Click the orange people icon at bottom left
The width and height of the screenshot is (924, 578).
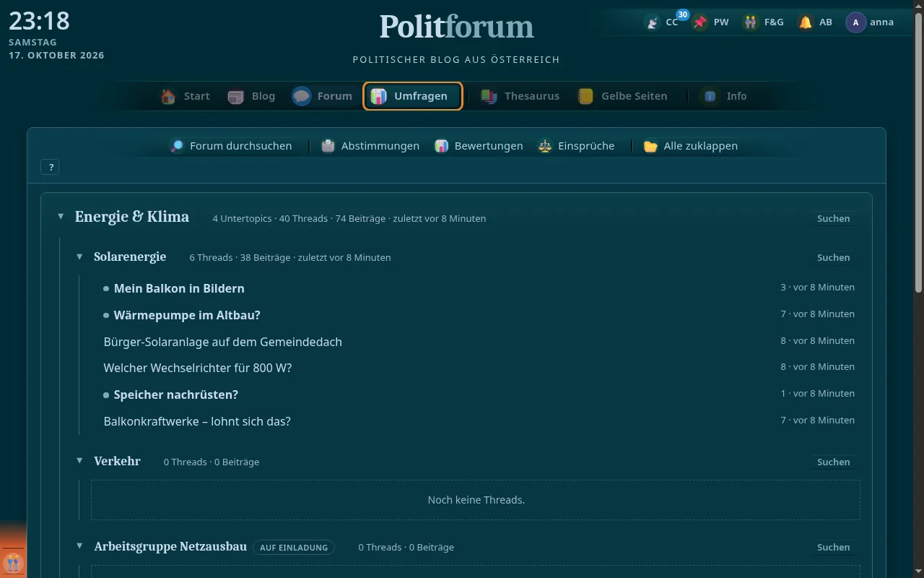click(13, 562)
